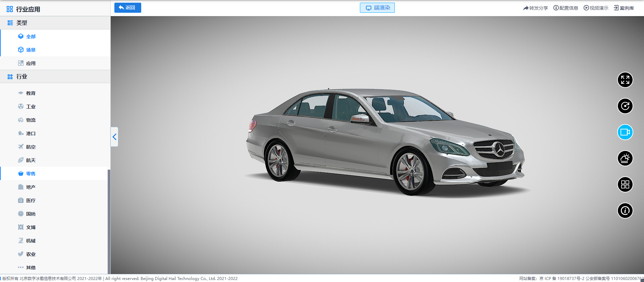Viewport: 644px width, 282px height.
Task: Click 转发分享 share link
Action: tap(535, 8)
